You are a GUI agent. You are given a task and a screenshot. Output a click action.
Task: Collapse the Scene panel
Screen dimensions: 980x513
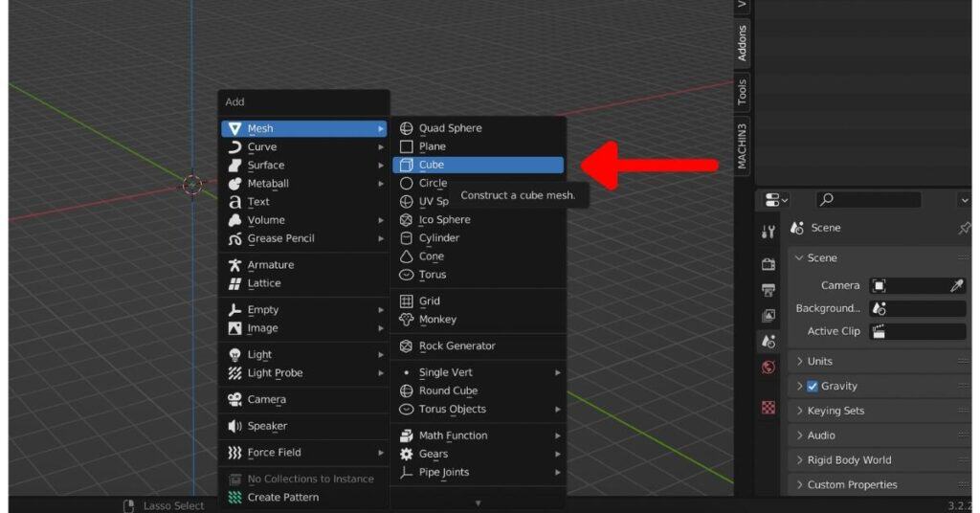coord(821,258)
